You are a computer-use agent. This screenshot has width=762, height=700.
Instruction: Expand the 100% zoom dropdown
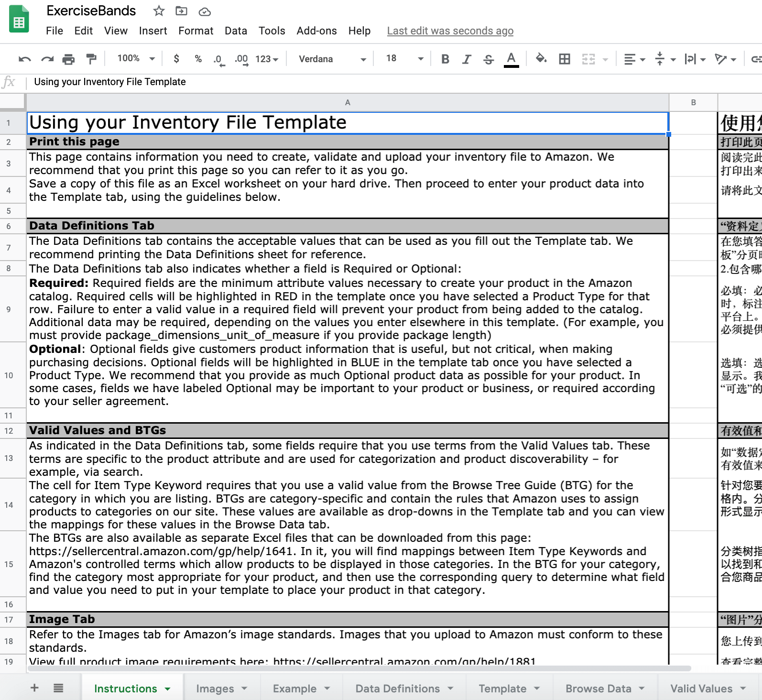click(136, 59)
